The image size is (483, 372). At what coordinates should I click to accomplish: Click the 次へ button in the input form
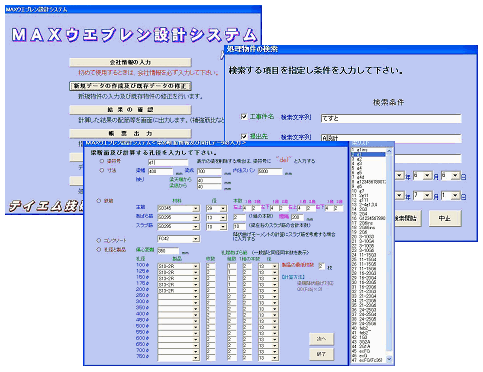(321, 339)
